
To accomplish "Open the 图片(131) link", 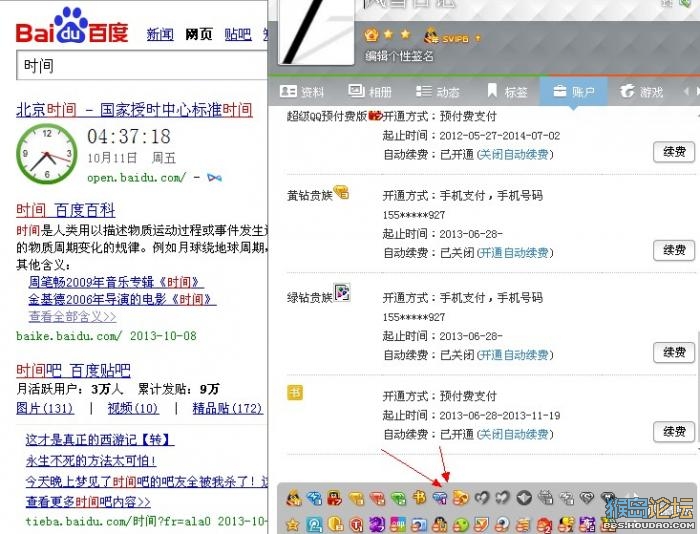I will pos(45,408).
